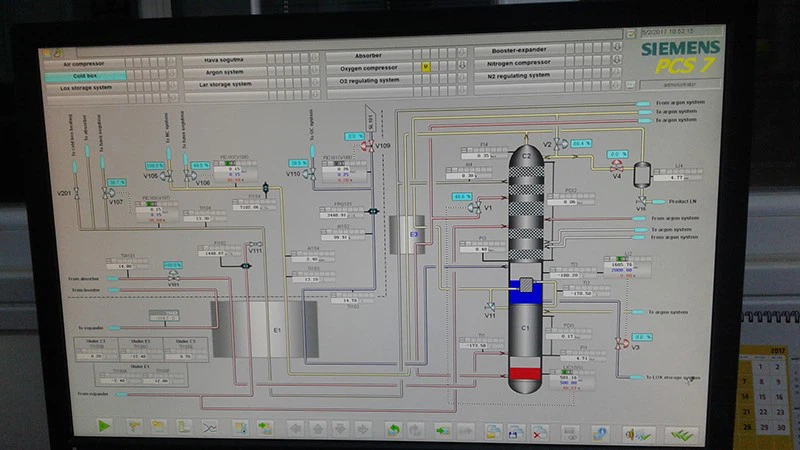Click the up navigation arrow in bottom toolbar
The image size is (800, 450).
(x=317, y=429)
